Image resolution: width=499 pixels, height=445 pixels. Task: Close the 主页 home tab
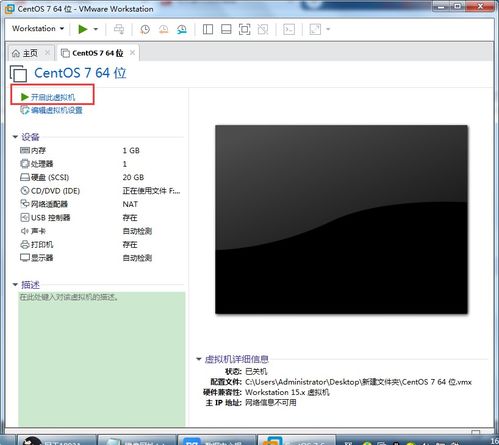pos(47,53)
